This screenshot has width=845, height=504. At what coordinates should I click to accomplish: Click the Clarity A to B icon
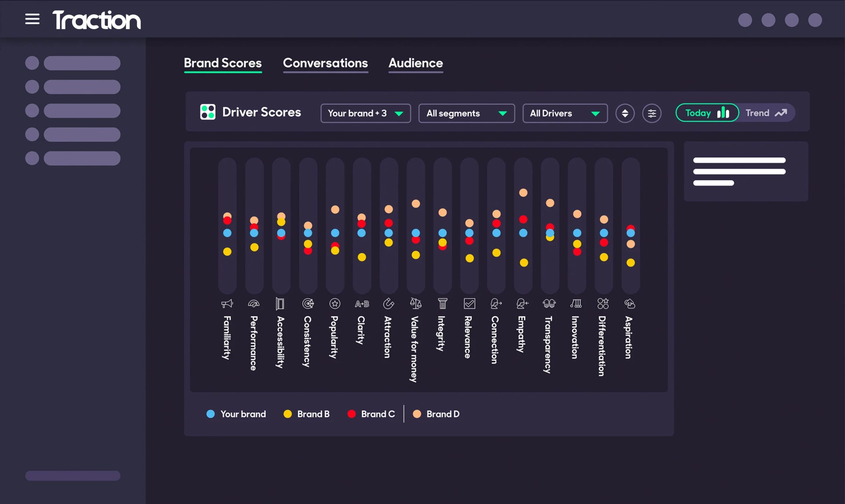pyautogui.click(x=362, y=304)
